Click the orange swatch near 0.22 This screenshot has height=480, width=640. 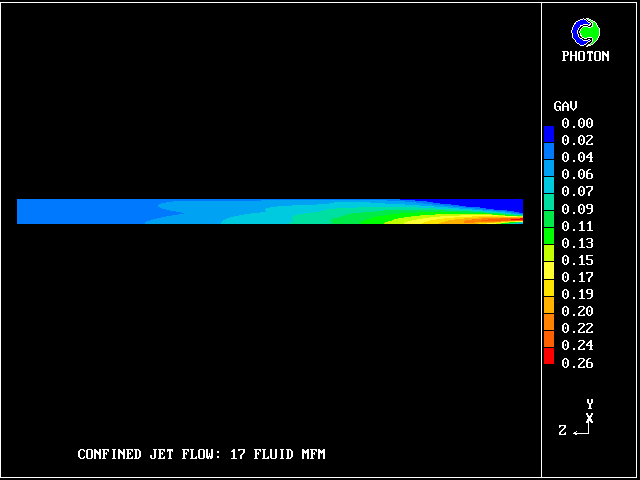click(548, 321)
